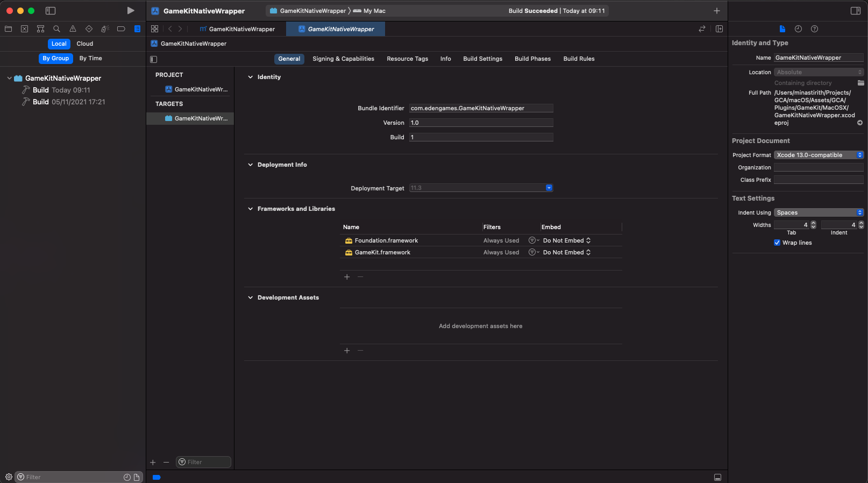Open Foundation.framework platform filter menu
The width and height of the screenshot is (868, 483).
534,241
